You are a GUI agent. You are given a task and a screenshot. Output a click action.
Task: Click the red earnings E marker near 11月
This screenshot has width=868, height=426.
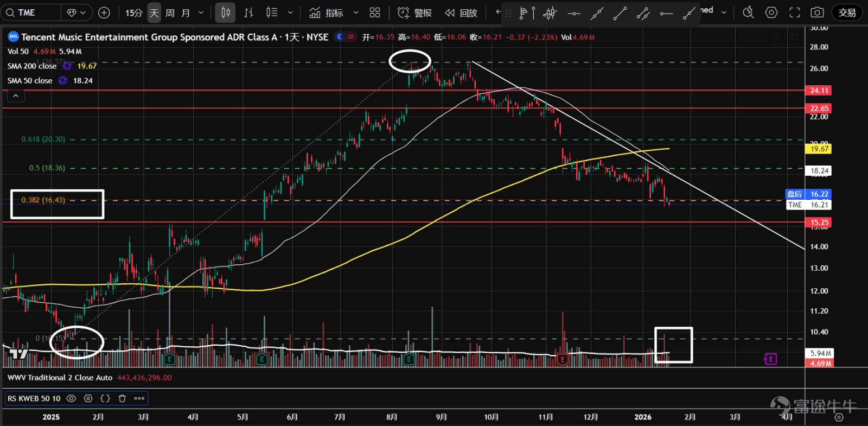pyautogui.click(x=563, y=359)
